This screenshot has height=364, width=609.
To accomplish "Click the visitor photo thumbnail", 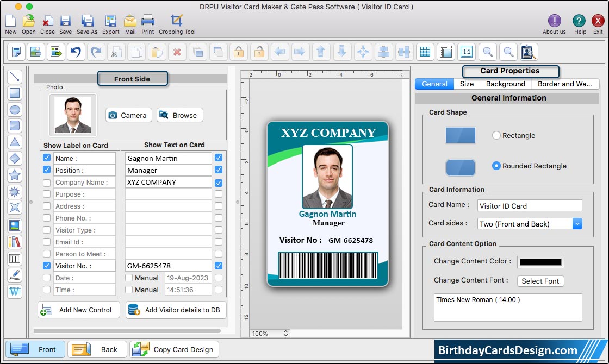I will point(73,115).
